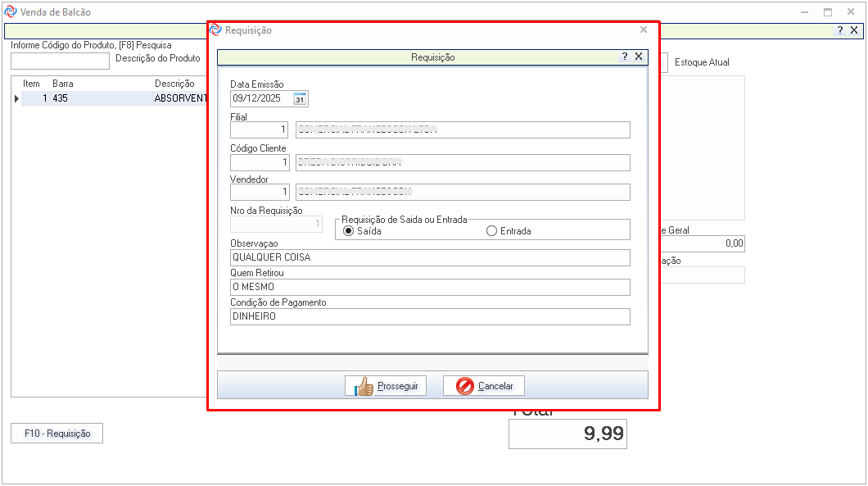Click the help question mark in main window banner
Image resolution: width=868 pixels, height=486 pixels.
click(840, 30)
